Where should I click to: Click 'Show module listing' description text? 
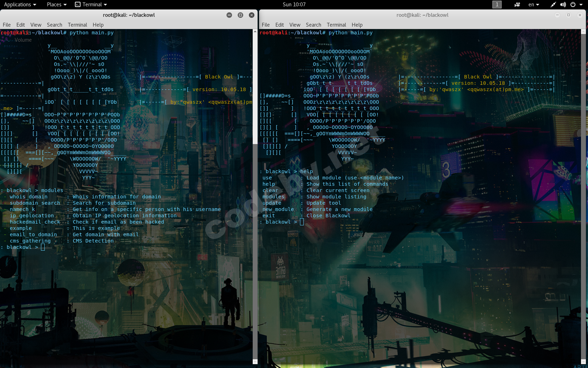[336, 197]
